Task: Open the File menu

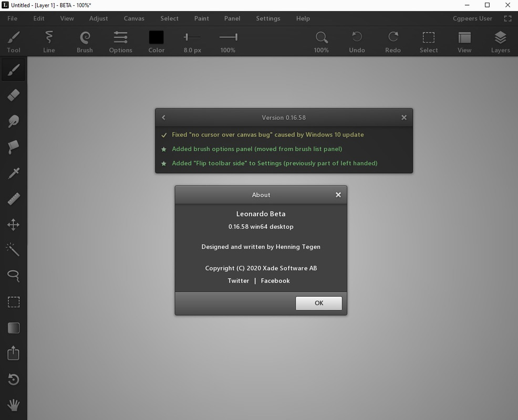Action: tap(12, 18)
